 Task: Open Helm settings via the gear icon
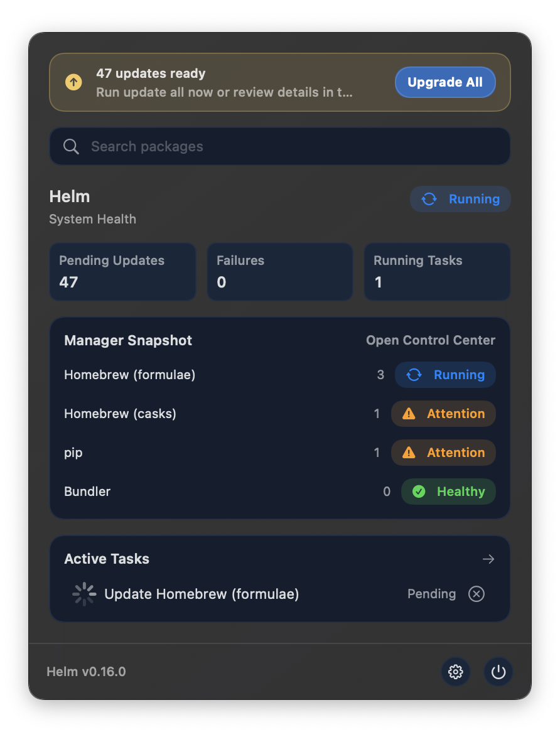(456, 672)
